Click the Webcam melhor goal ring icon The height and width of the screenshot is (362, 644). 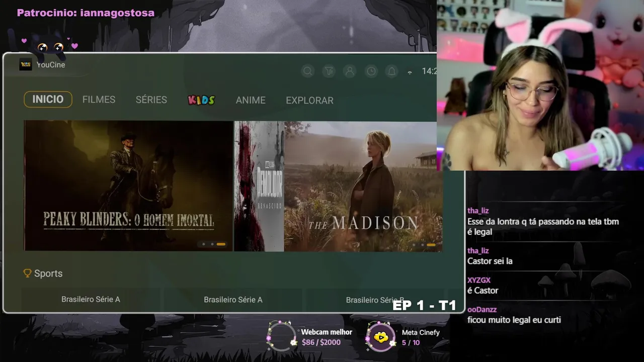(281, 336)
